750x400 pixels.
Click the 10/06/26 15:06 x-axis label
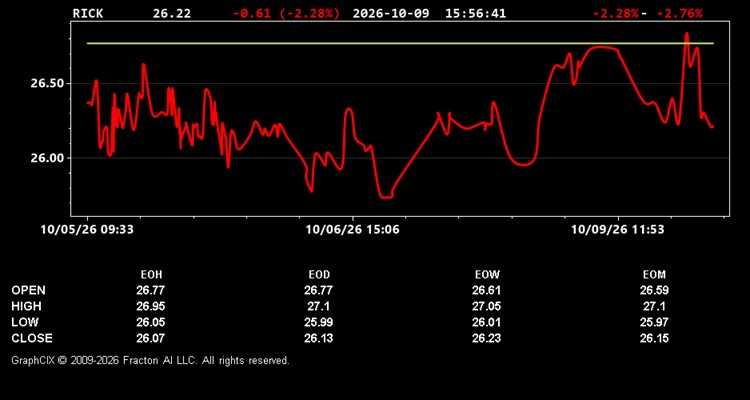click(x=353, y=230)
